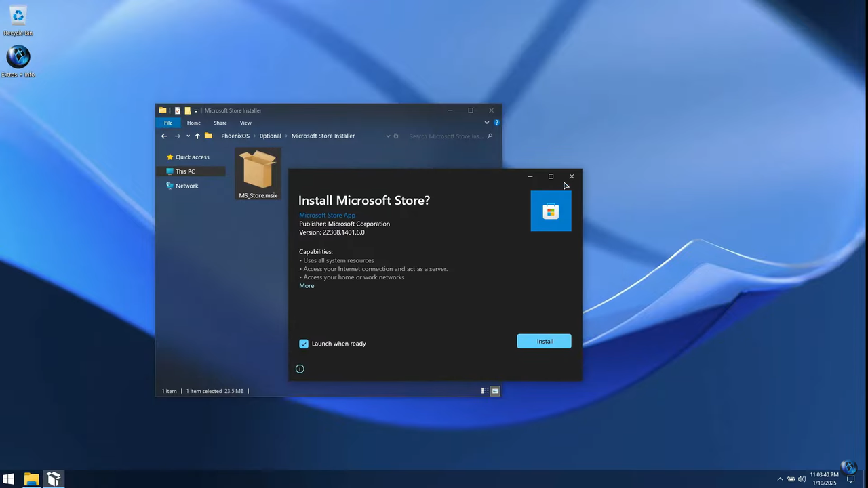Open Quick access in the sidebar
Viewport: 868px width, 488px height.
tap(192, 157)
